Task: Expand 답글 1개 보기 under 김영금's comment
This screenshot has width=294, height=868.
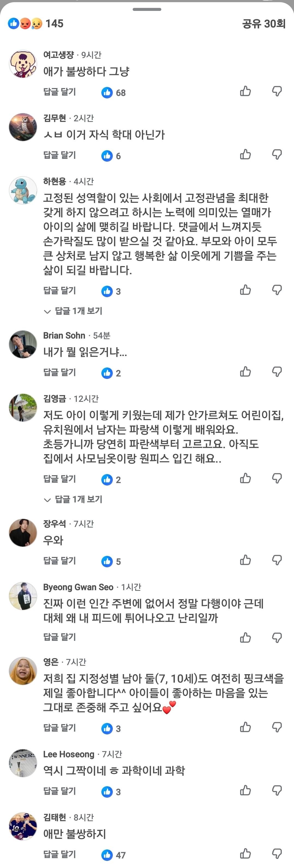Action: (73, 499)
